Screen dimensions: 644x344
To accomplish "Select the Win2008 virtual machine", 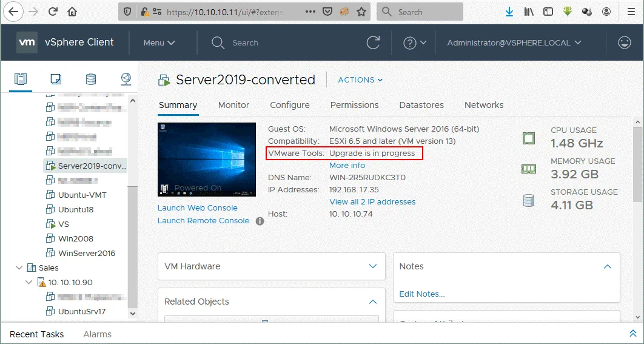I will [x=75, y=238].
